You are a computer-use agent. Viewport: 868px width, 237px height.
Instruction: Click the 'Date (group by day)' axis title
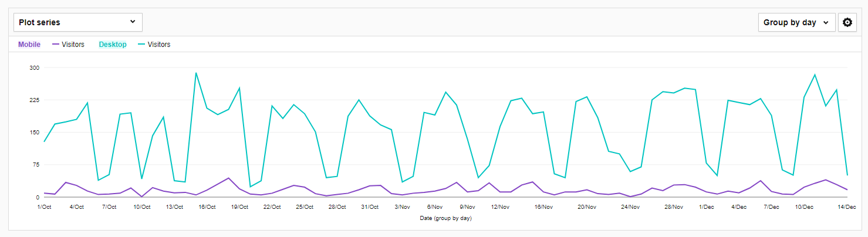445,218
